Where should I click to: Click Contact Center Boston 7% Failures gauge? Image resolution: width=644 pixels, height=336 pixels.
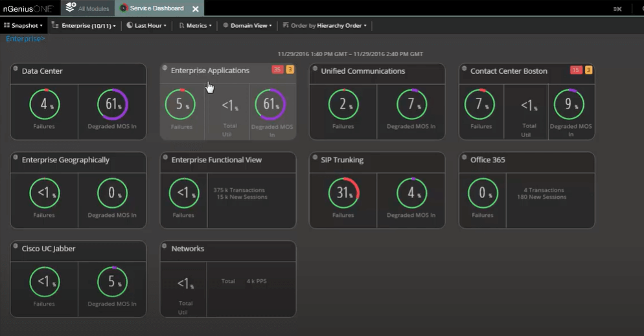click(x=479, y=104)
